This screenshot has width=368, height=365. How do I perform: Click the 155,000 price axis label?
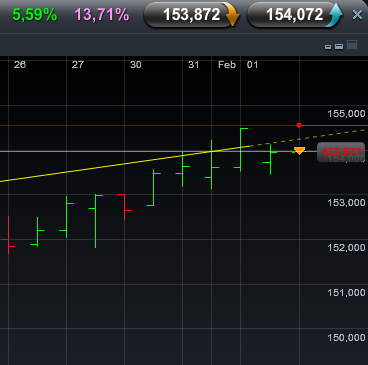point(346,114)
